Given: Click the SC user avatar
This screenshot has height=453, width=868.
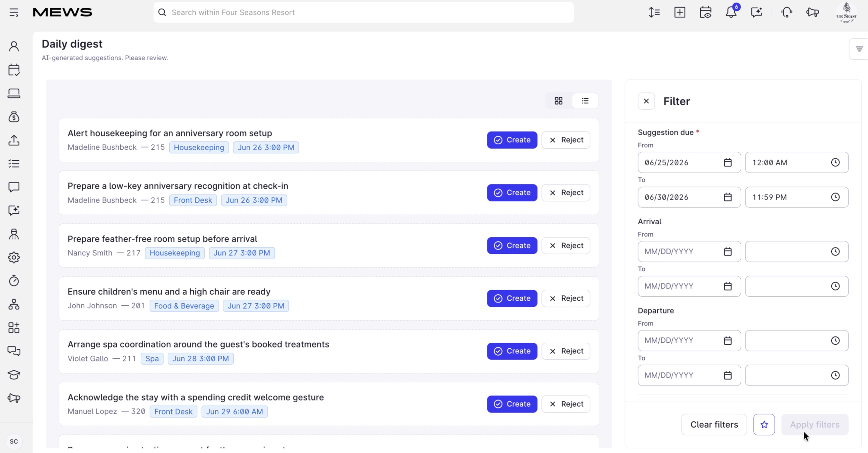Looking at the screenshot, I should coord(14,441).
